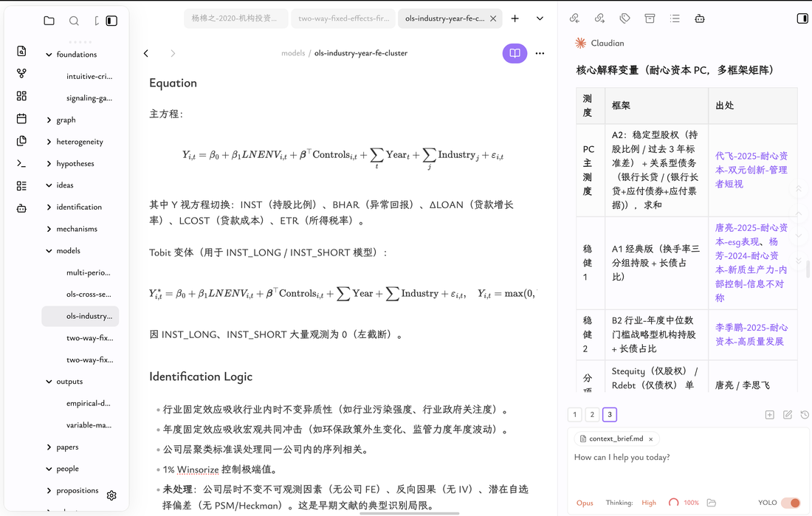
Task: Open the ols-cross-se note
Action: click(x=89, y=295)
